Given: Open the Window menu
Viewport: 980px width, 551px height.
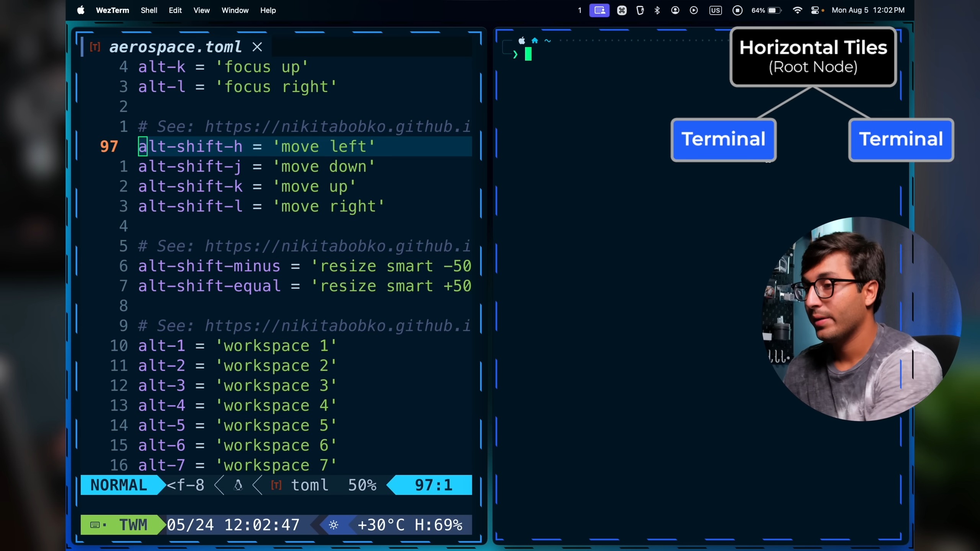Looking at the screenshot, I should pos(235,10).
